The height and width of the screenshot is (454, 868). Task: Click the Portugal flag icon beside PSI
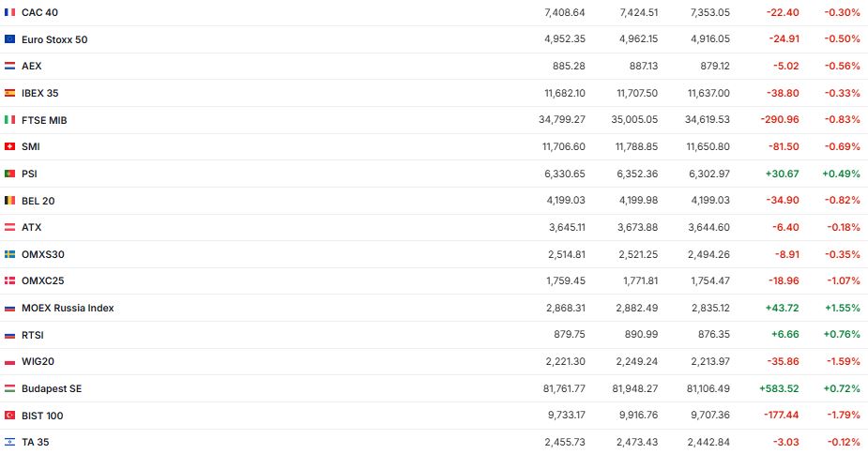coord(9,174)
